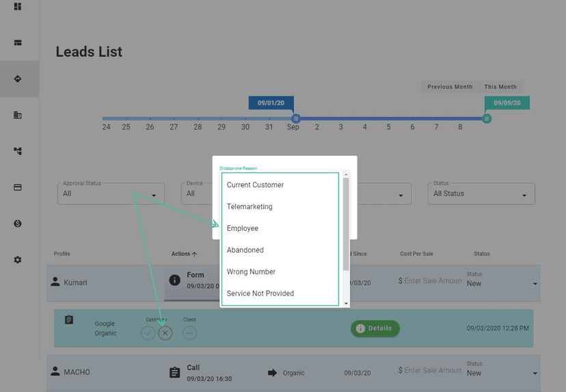This screenshot has width=566, height=392.
Task: Choose Wrong Number from reason list
Action: pyautogui.click(x=251, y=272)
